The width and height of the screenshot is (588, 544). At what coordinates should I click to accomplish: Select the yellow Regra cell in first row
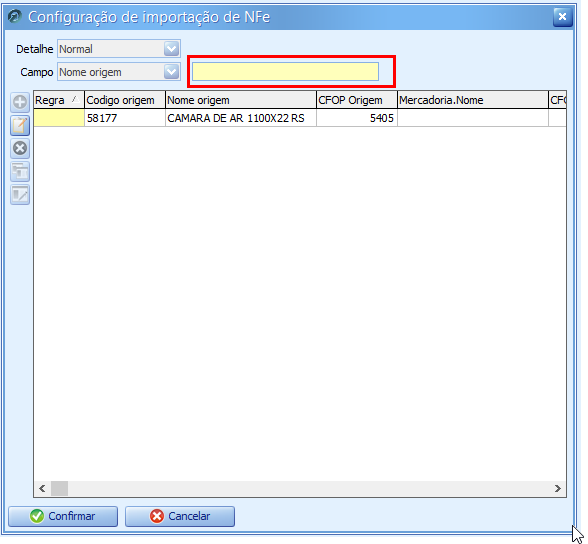(59, 118)
